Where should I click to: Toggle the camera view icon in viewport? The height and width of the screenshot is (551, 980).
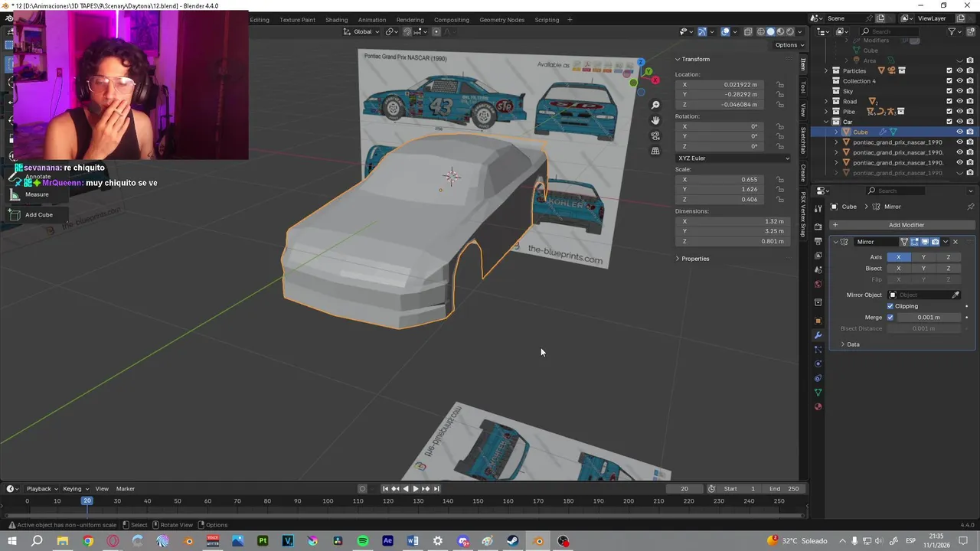point(655,135)
